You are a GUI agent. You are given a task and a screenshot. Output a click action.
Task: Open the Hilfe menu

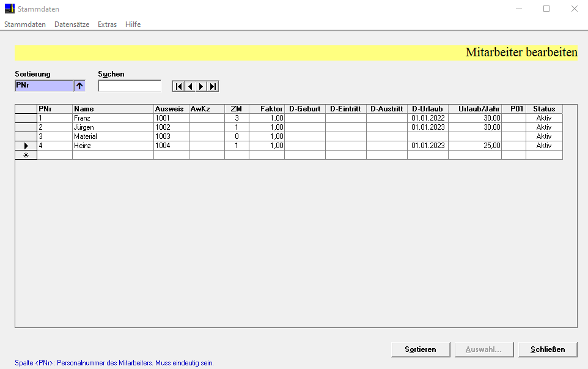point(133,24)
